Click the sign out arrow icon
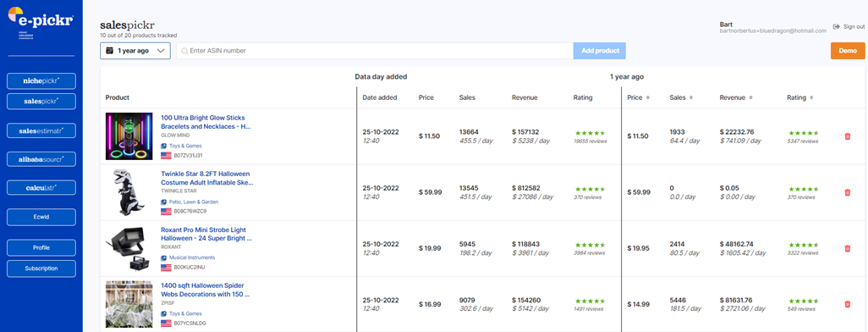Viewport: 868px width, 332px height. tap(837, 26)
